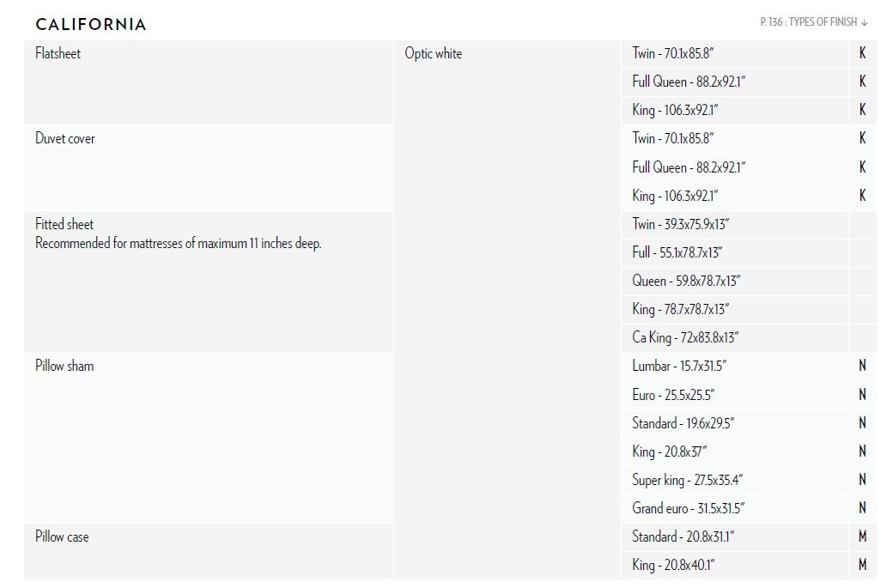Click the Standard 20.8x31.1 pillow case size
This screenshot has height=588, width=893.
coord(683,536)
